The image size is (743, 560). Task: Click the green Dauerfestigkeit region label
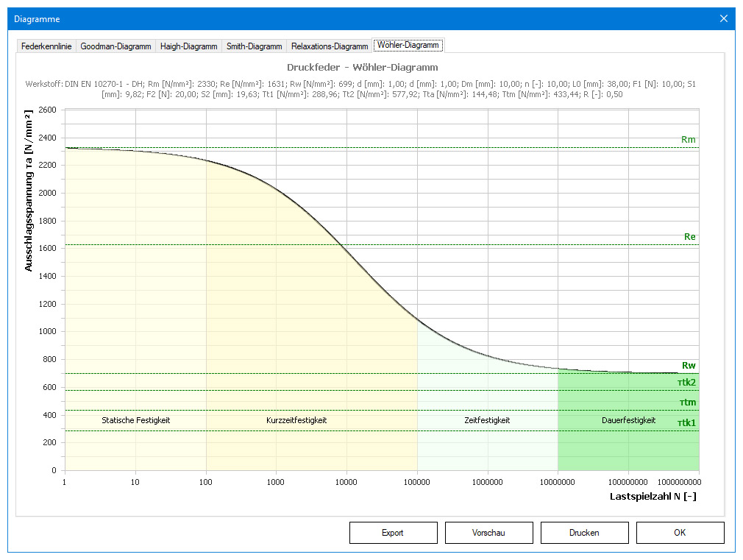point(628,420)
